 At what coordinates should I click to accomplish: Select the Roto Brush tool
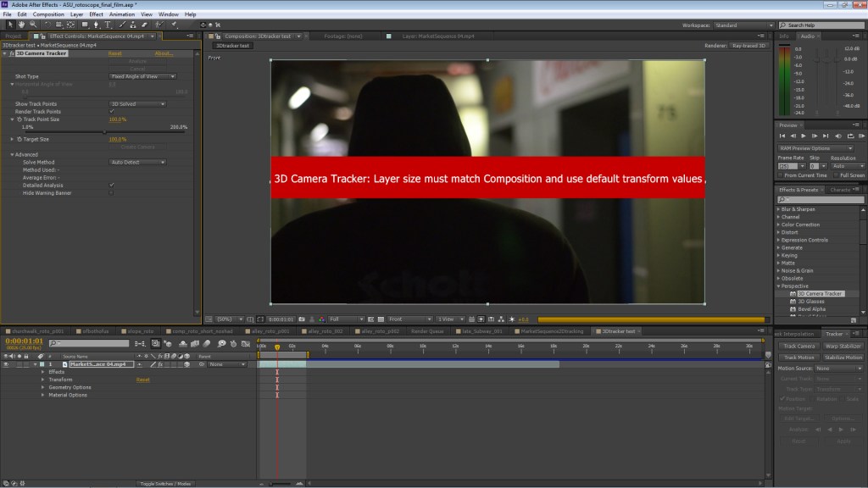(x=160, y=25)
